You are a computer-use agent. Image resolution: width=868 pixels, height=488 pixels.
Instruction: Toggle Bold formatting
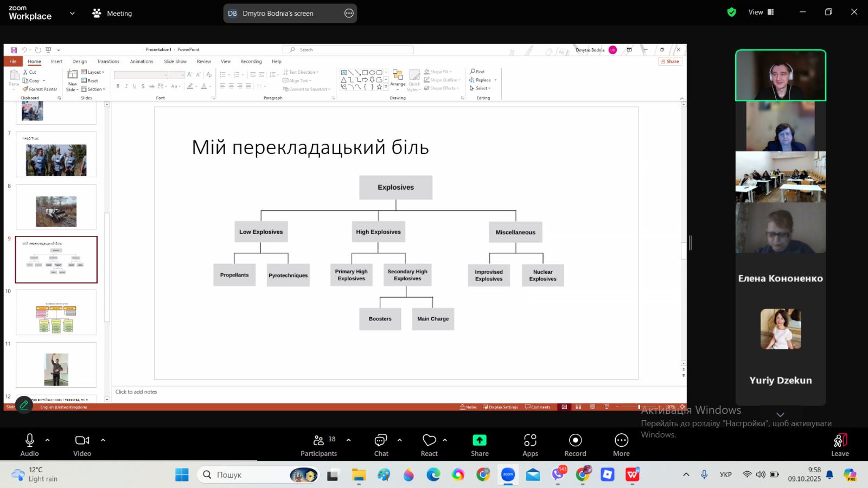click(x=117, y=86)
